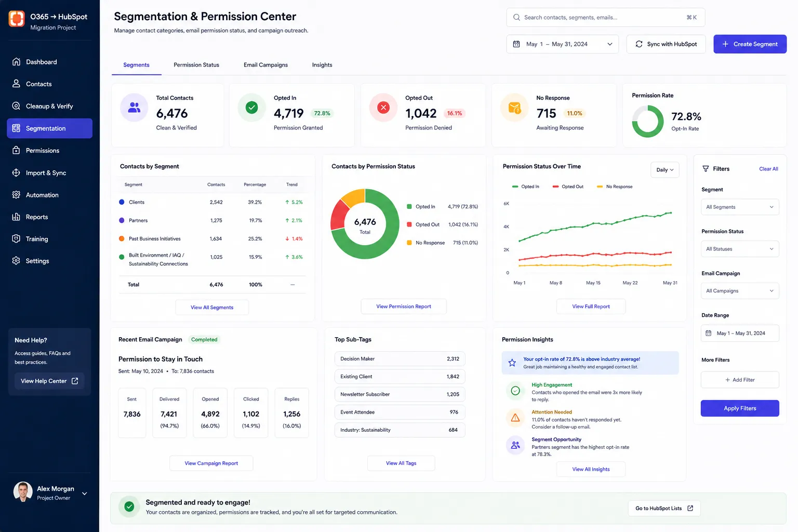Click the Reports chart icon
798x532 pixels.
(16, 217)
